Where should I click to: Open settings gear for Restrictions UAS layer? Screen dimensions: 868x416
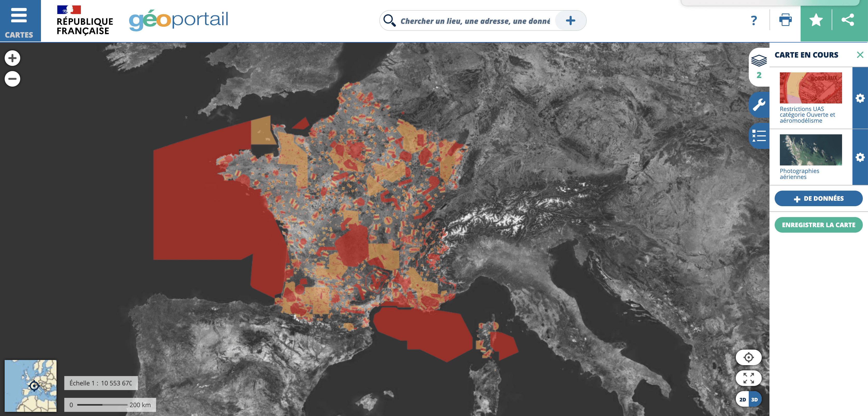click(860, 98)
